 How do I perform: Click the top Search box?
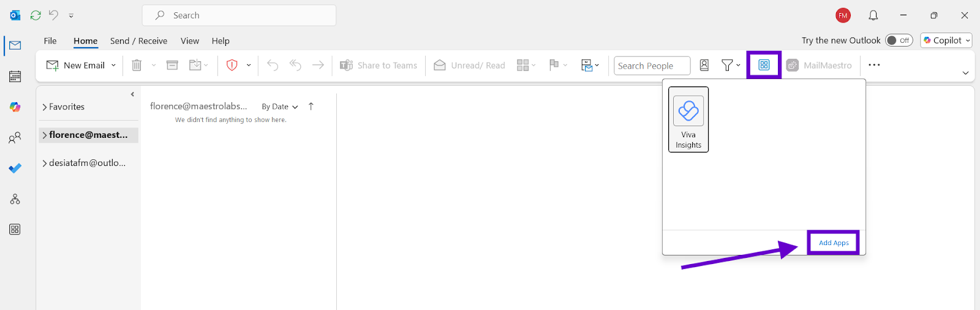239,15
